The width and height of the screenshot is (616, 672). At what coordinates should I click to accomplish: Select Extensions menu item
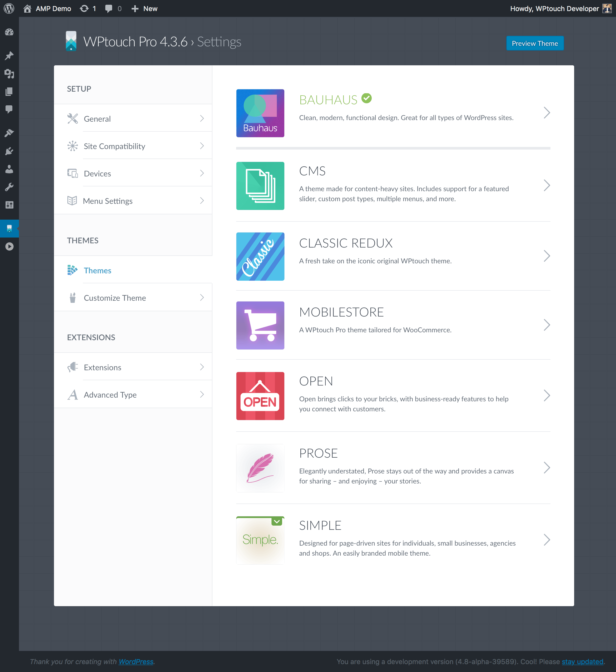133,367
